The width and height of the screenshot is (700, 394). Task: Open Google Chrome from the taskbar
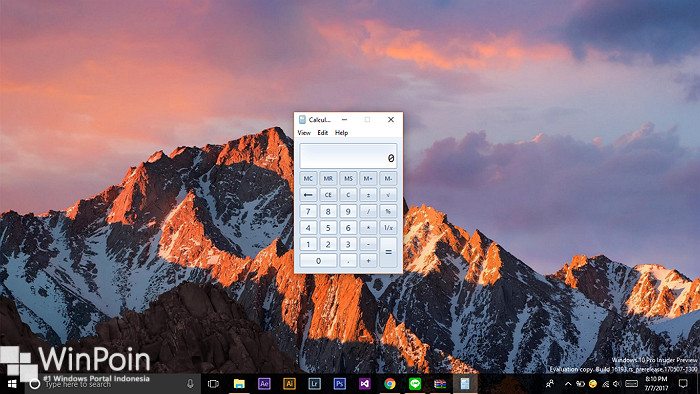390,384
